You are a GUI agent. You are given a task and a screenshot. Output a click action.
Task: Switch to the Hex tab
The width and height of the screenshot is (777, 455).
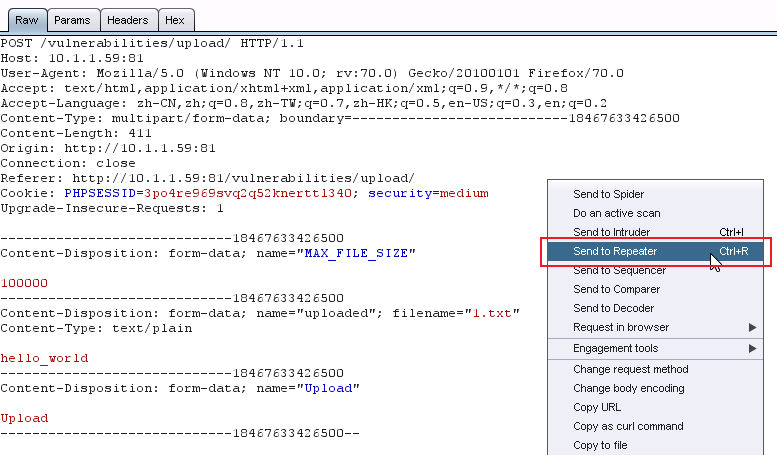pos(175,20)
